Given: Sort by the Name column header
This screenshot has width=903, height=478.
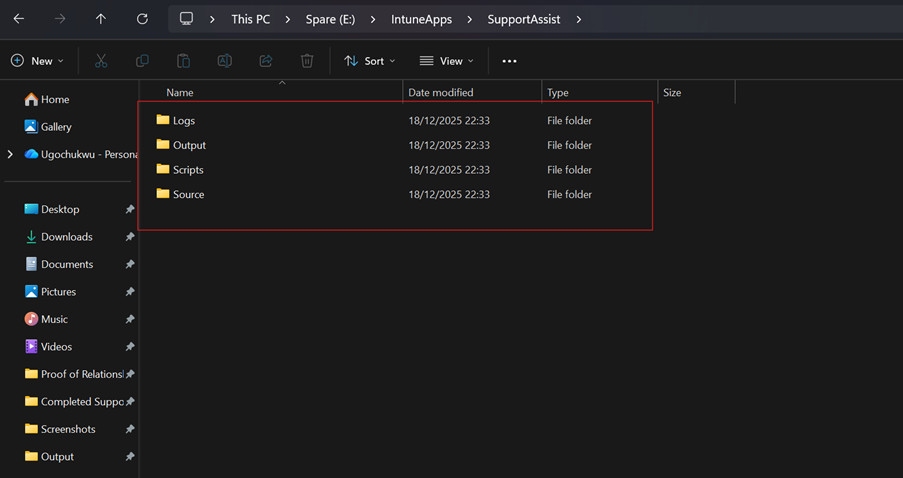Looking at the screenshot, I should [271, 92].
